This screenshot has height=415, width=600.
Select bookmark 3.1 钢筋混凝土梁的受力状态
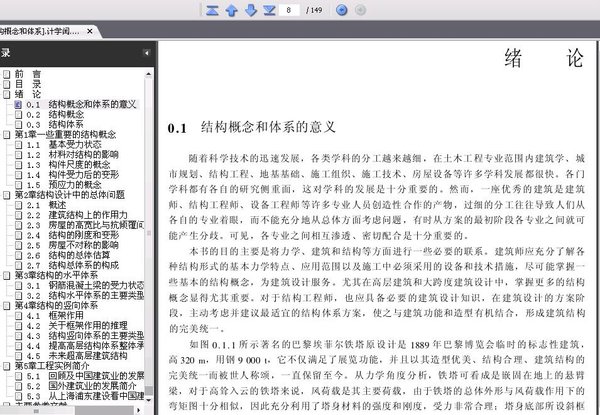85,285
